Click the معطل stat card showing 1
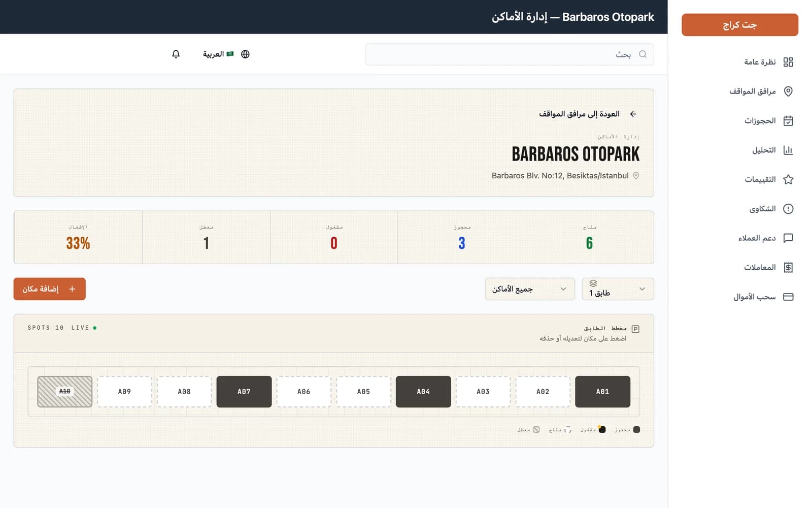This screenshot has width=812, height=508. pos(206,237)
